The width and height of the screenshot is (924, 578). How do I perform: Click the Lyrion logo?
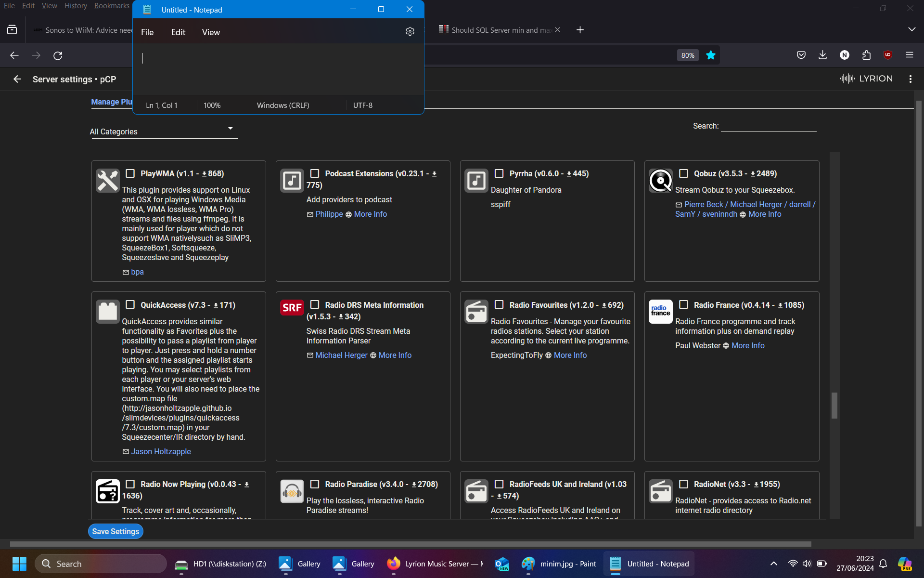tap(866, 79)
